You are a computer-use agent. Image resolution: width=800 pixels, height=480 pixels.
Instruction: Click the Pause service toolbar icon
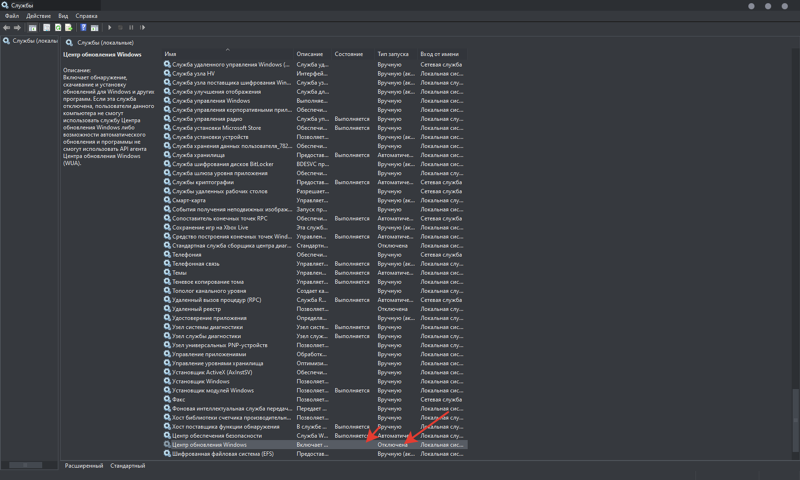[x=131, y=28]
